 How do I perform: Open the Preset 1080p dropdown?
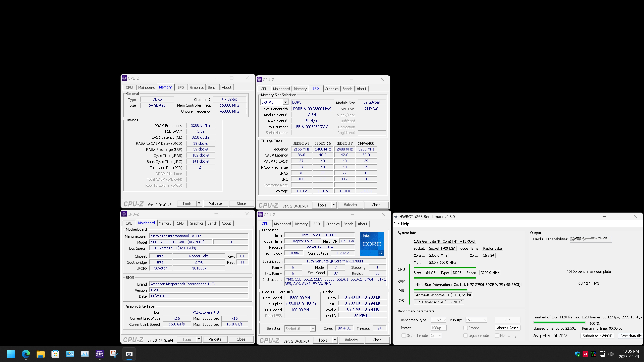click(x=439, y=328)
